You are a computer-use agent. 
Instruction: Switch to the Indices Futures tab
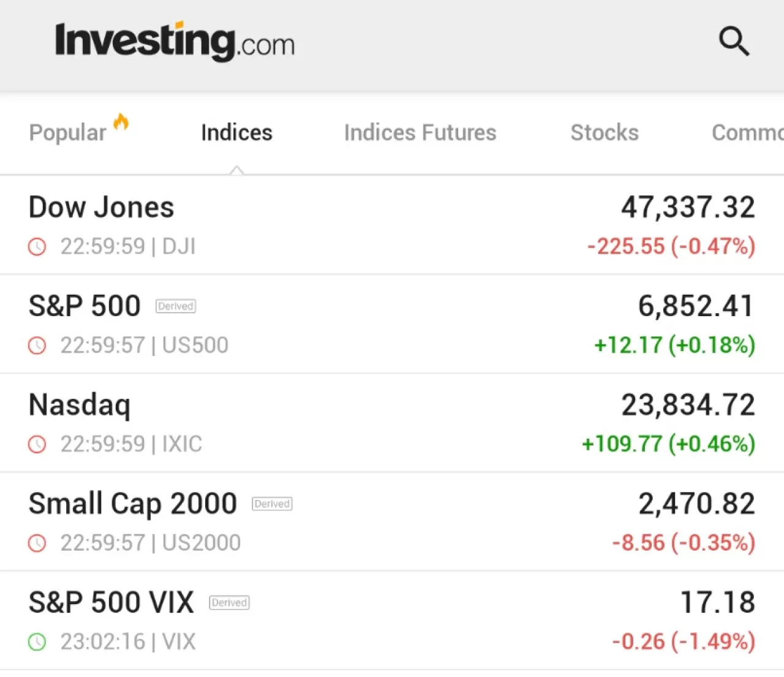pyautogui.click(x=420, y=132)
